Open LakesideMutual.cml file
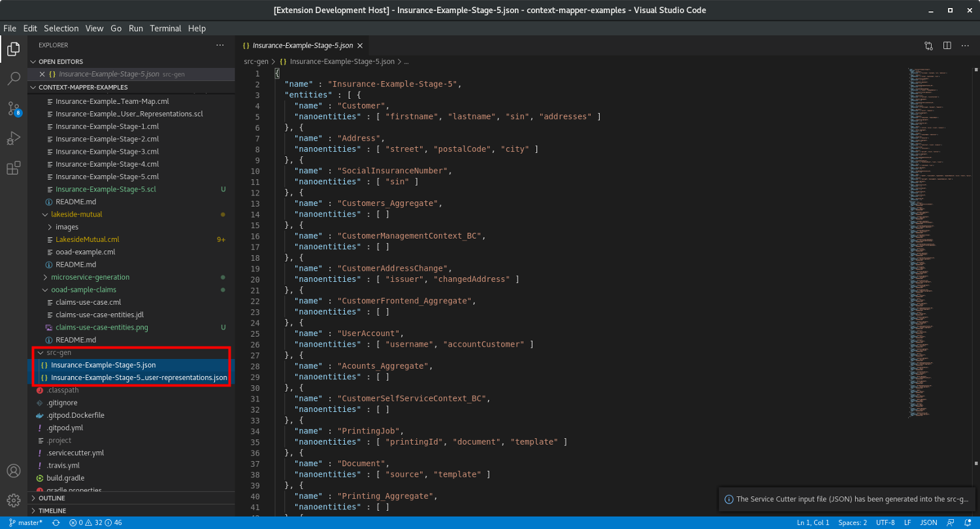The image size is (980, 529). (x=131, y=239)
